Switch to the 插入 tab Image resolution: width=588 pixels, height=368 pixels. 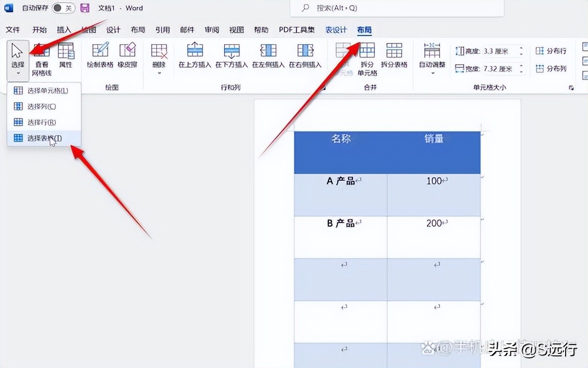point(64,30)
